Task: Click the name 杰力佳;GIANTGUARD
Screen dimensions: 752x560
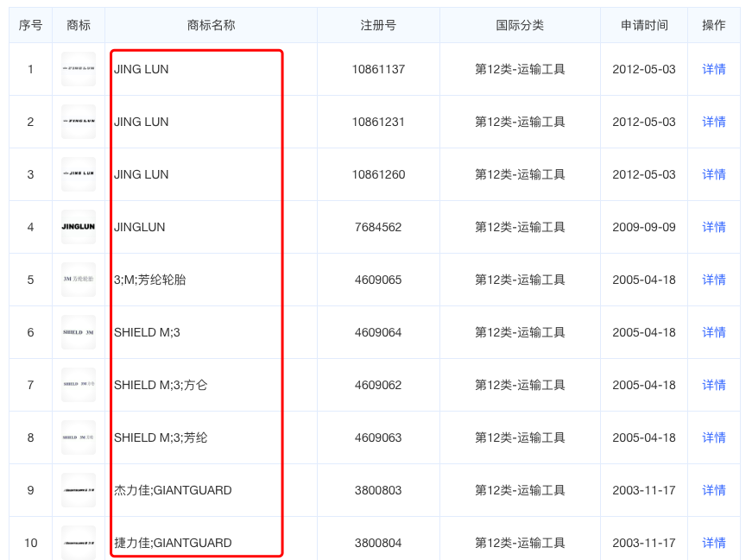Action: [x=173, y=490]
